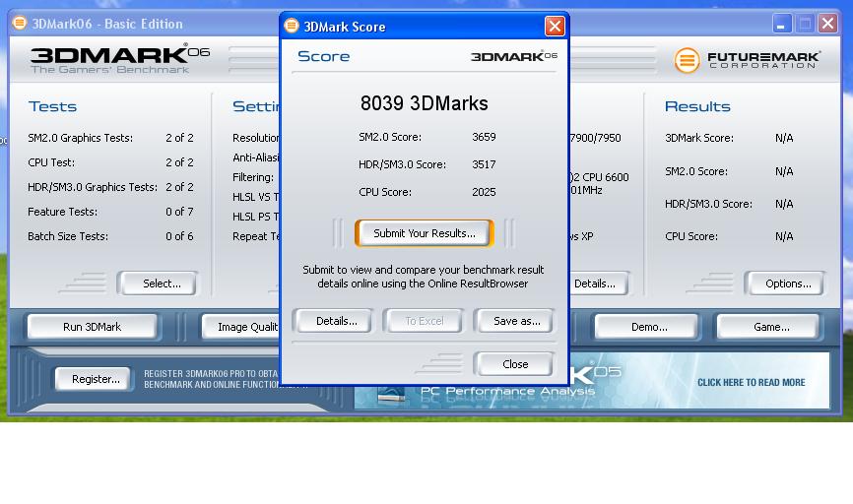Click 'SM2.0 Graphics Tests:' label in Tests
The width and height of the screenshot is (853, 504).
click(81, 138)
